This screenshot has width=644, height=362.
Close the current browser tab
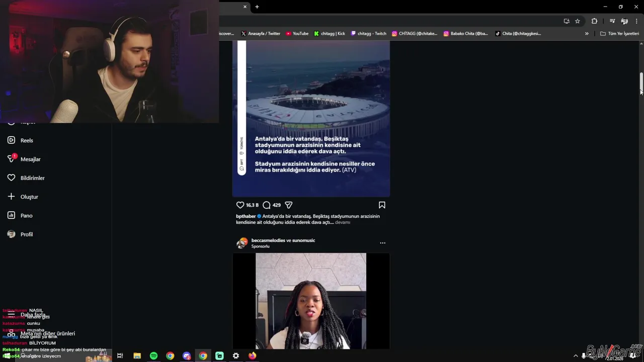point(245,7)
